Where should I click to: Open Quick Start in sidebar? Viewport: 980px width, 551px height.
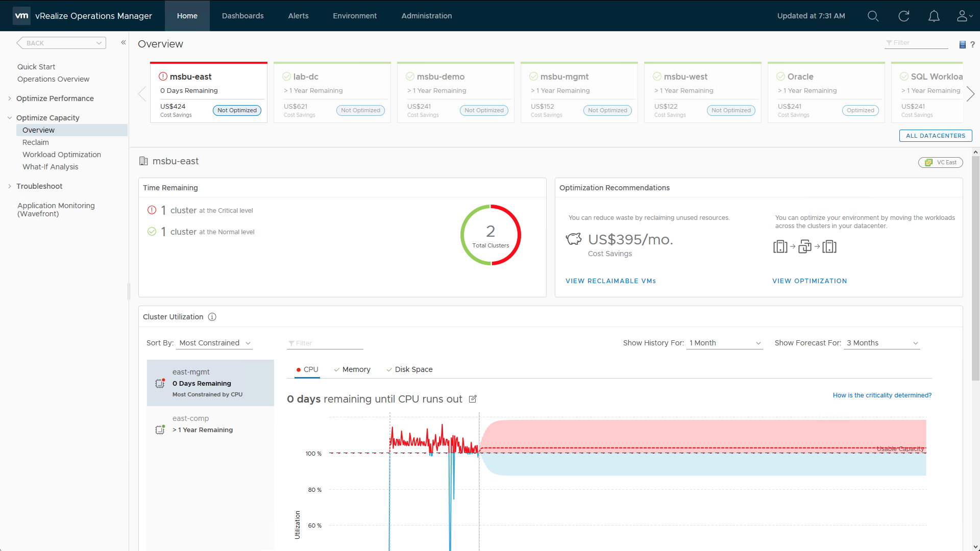(x=36, y=67)
